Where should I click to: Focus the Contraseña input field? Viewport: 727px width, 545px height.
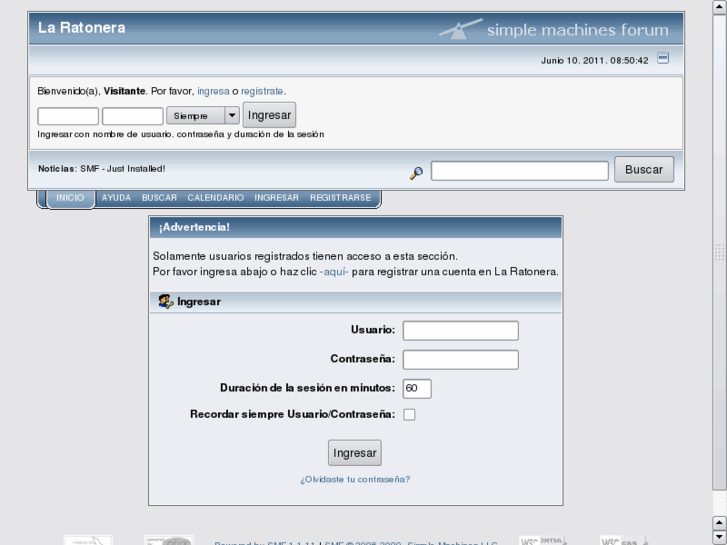coord(460,360)
